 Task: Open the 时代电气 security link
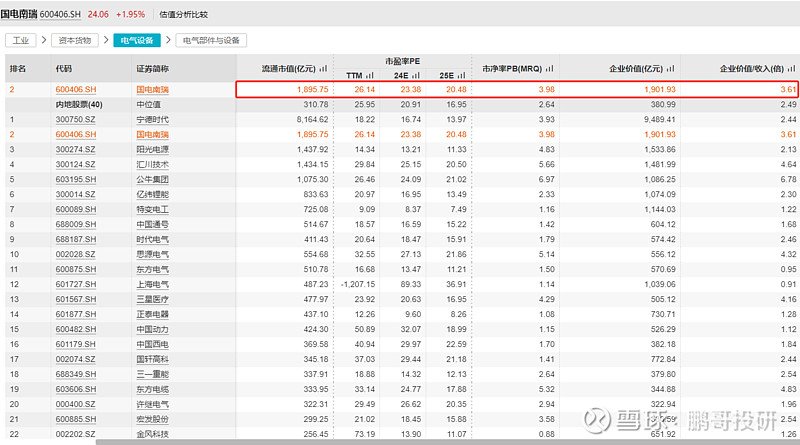[x=153, y=239]
